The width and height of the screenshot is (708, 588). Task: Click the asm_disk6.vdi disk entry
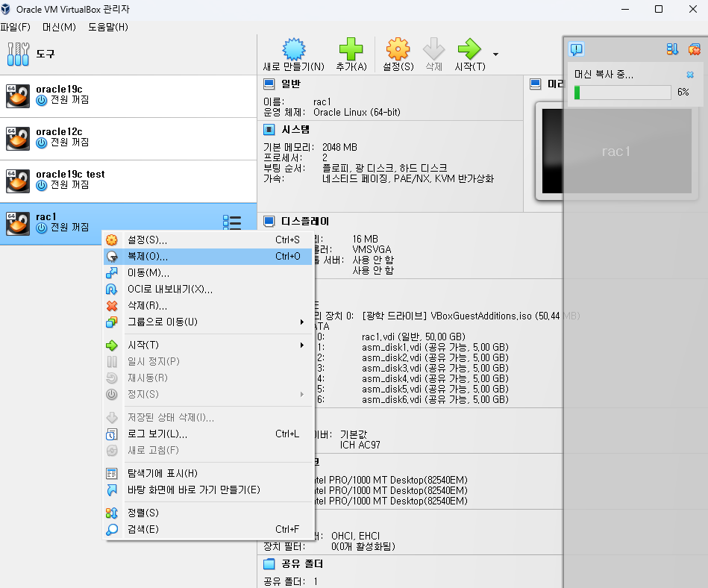435,400
